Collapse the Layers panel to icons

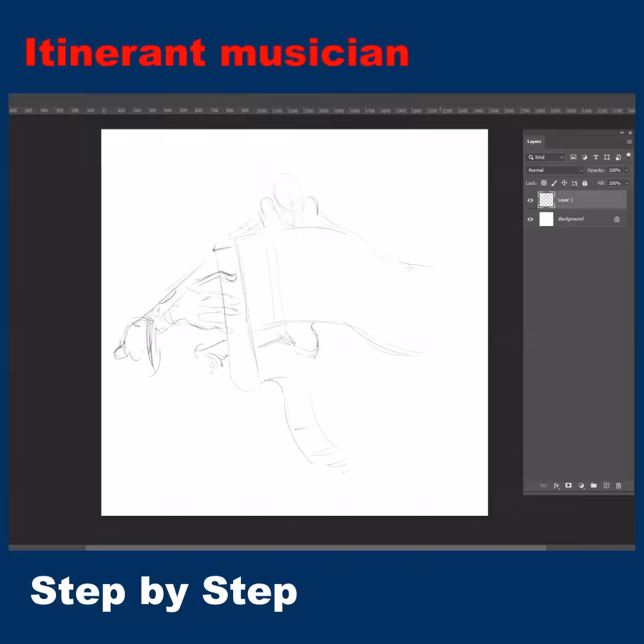pos(621,133)
